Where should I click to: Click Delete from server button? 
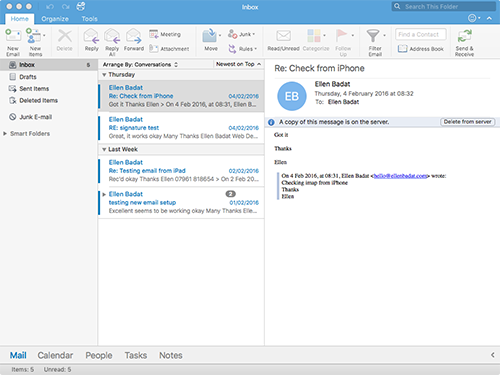468,122
